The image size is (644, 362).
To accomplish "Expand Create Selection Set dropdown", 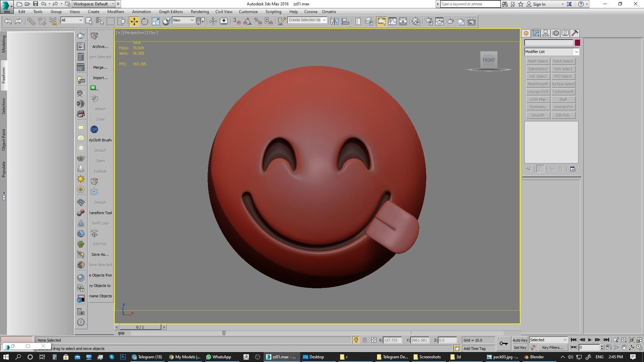I will click(324, 20).
